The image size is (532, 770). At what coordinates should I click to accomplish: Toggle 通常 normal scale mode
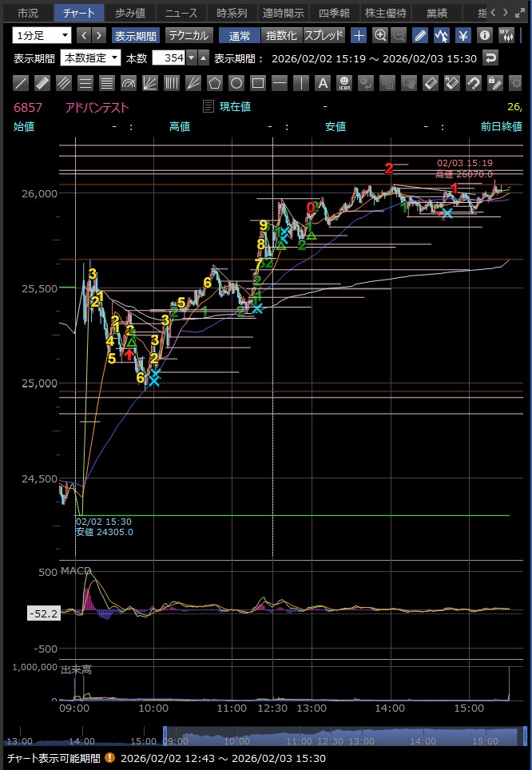[239, 35]
